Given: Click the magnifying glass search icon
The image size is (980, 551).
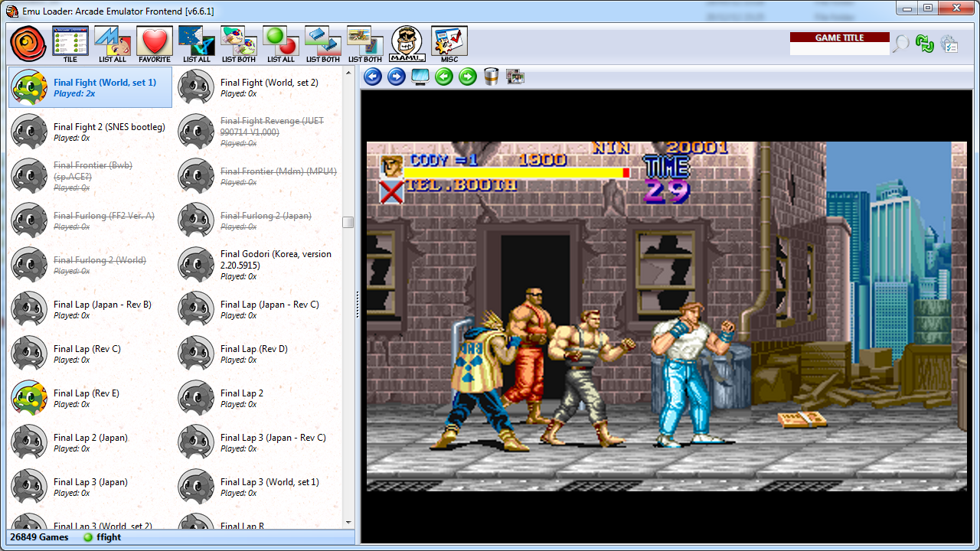Looking at the screenshot, I should [x=901, y=44].
